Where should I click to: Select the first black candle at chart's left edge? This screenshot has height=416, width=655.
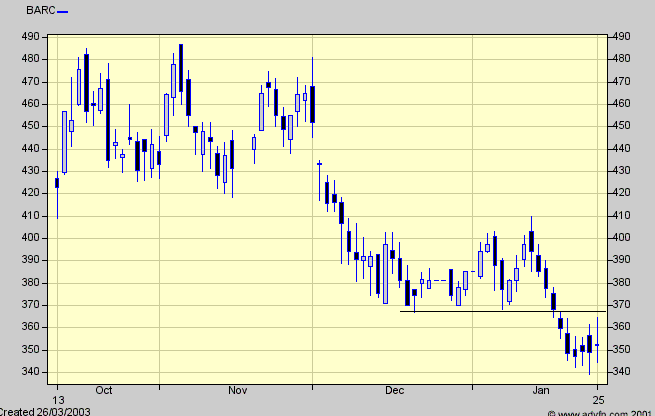point(57,183)
